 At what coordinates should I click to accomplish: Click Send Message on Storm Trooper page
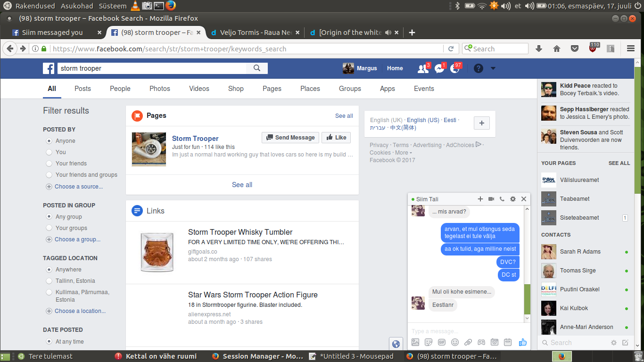coord(290,138)
